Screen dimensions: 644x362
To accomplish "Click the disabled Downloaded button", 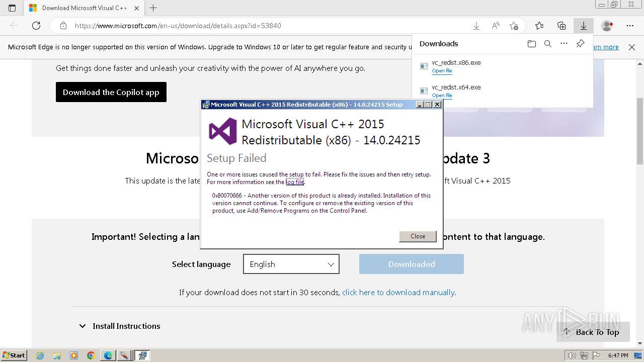I will [x=412, y=264].
